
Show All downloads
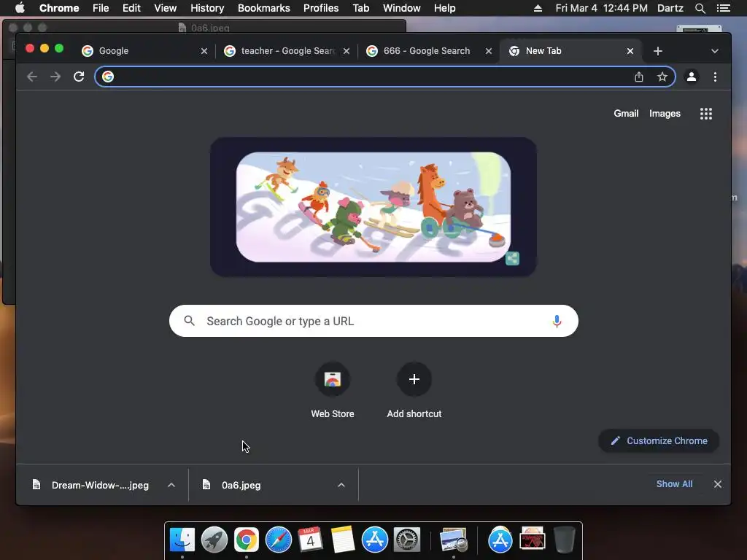click(674, 484)
